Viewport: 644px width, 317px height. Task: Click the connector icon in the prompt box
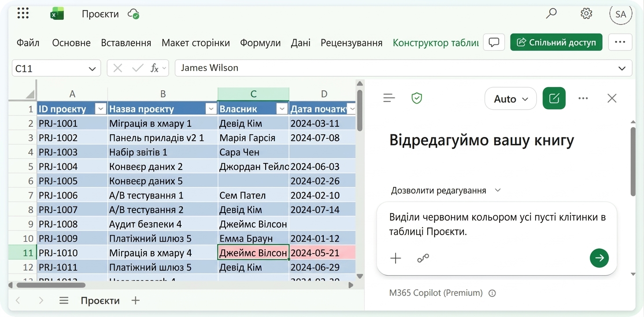[x=423, y=258]
